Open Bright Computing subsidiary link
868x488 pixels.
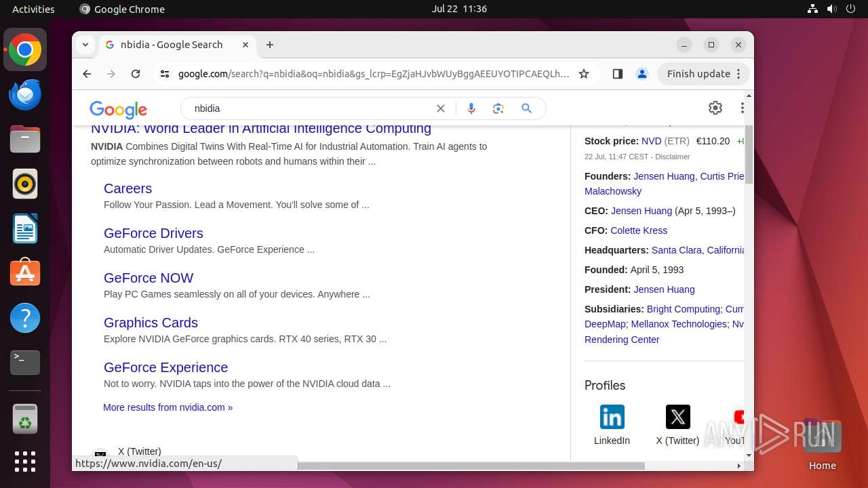[684, 309]
